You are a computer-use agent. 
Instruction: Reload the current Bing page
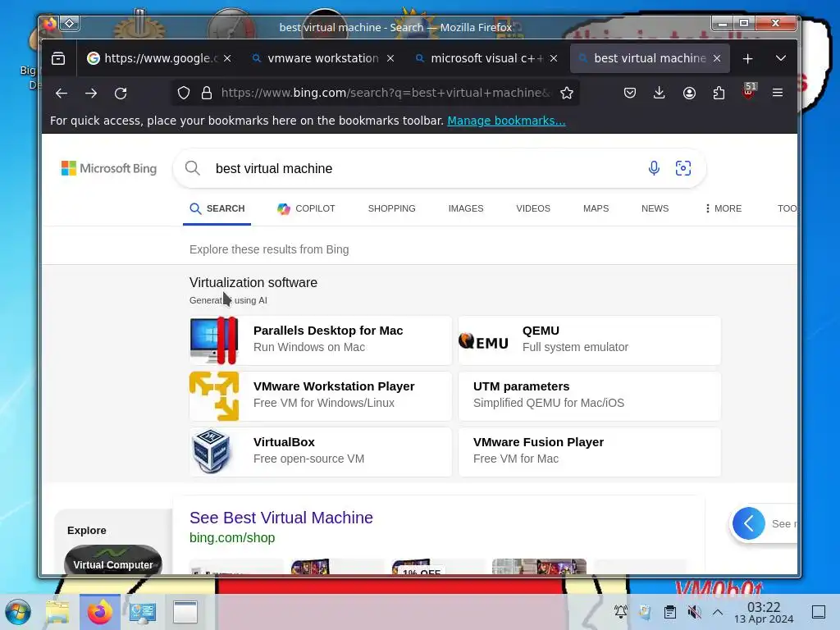121,94
